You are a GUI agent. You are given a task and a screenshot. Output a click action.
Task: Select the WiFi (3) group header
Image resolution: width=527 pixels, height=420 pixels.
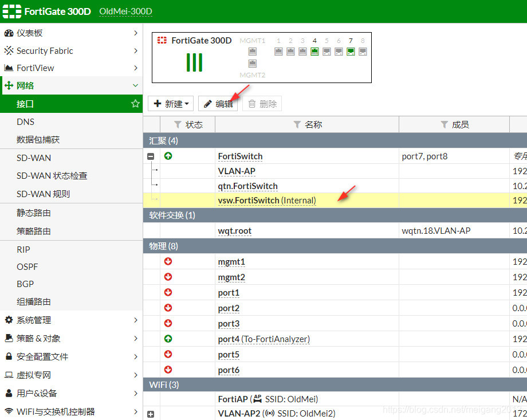[x=335, y=384]
